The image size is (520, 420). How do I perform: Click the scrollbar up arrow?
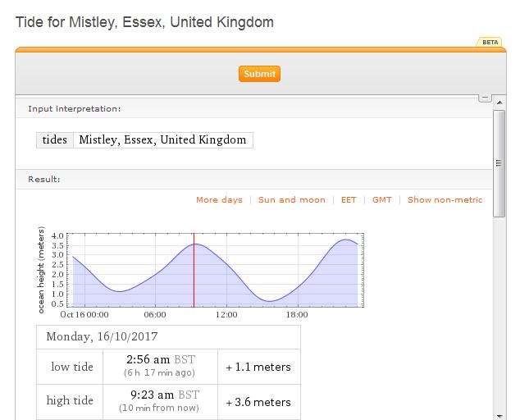[499, 103]
